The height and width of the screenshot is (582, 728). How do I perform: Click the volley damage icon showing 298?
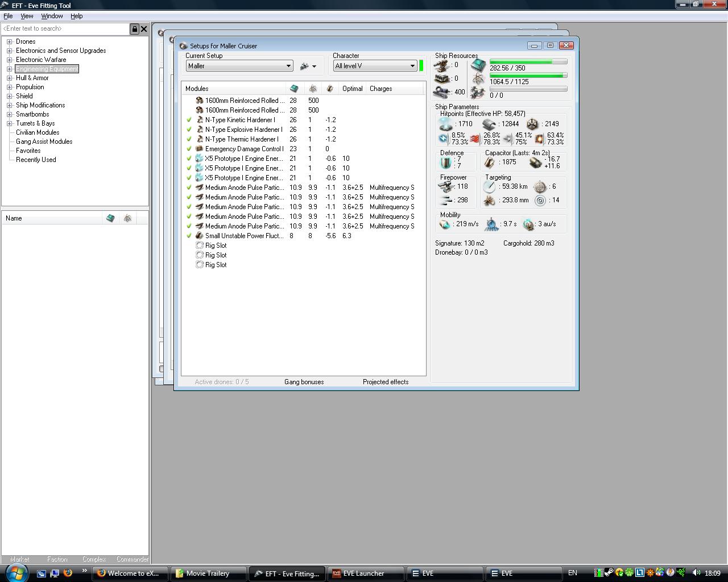(446, 200)
